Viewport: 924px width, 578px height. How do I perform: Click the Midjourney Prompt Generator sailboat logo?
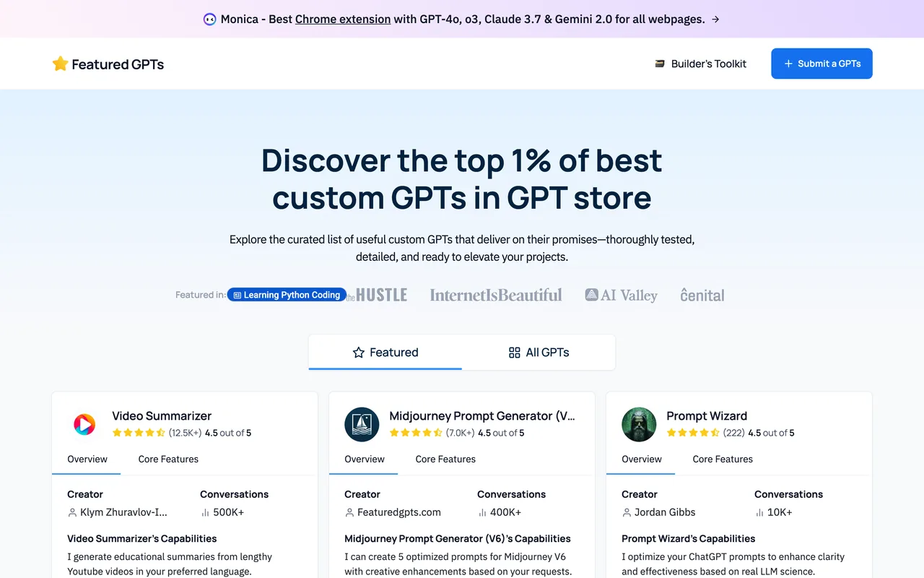362,424
